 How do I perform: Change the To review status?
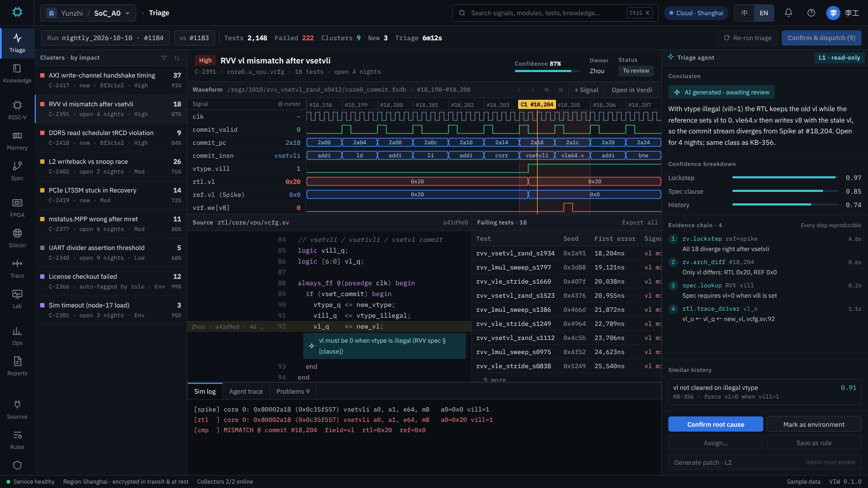coord(636,71)
